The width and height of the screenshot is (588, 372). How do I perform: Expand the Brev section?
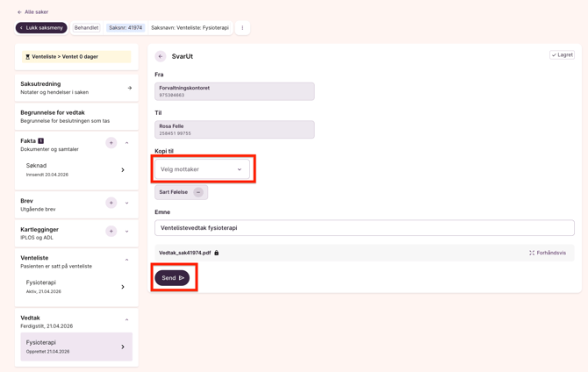click(x=127, y=203)
